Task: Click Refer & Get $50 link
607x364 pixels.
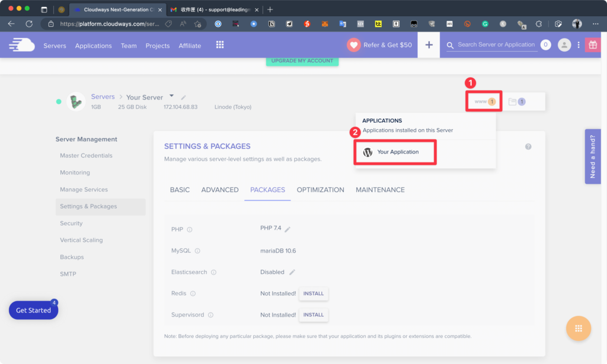Action: pos(388,45)
